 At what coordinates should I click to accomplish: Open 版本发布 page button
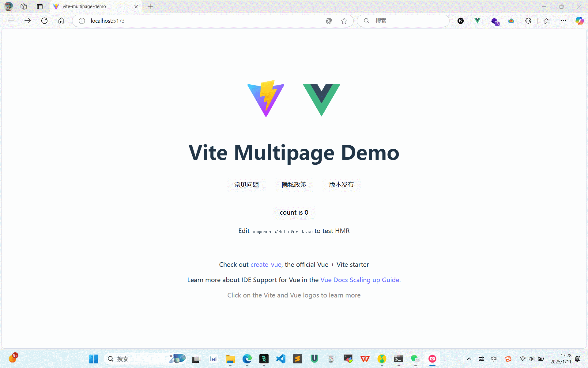coord(341,185)
